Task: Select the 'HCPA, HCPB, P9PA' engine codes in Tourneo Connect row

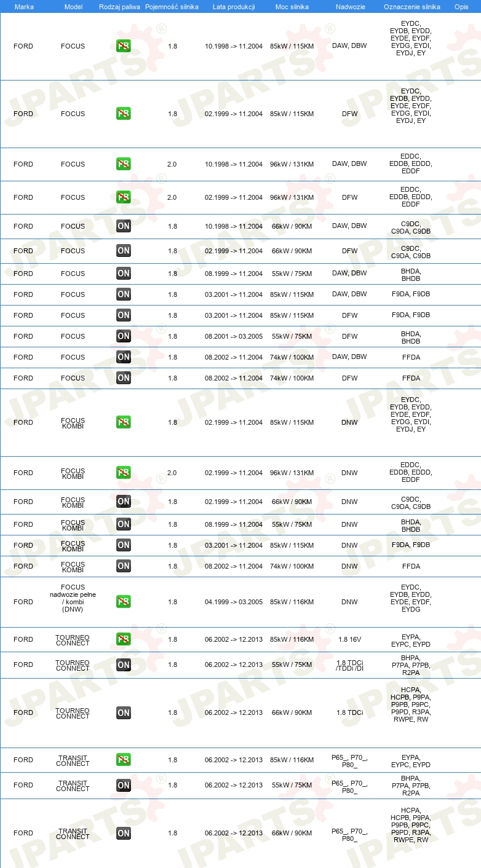Action: tap(411, 705)
